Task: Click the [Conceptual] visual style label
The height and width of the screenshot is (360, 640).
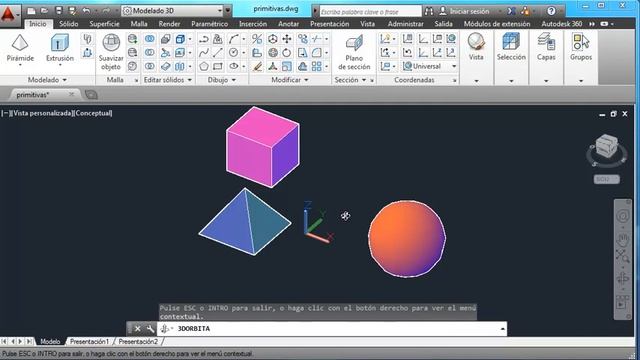Action: pos(93,113)
